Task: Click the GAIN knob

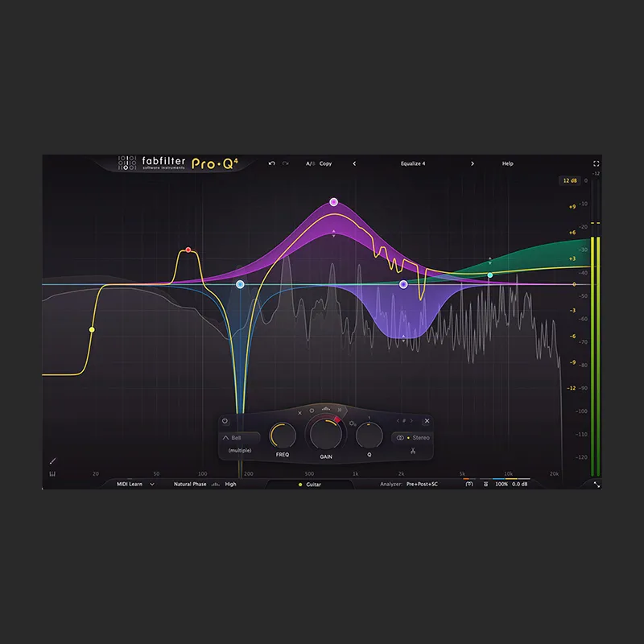Action: tap(326, 435)
